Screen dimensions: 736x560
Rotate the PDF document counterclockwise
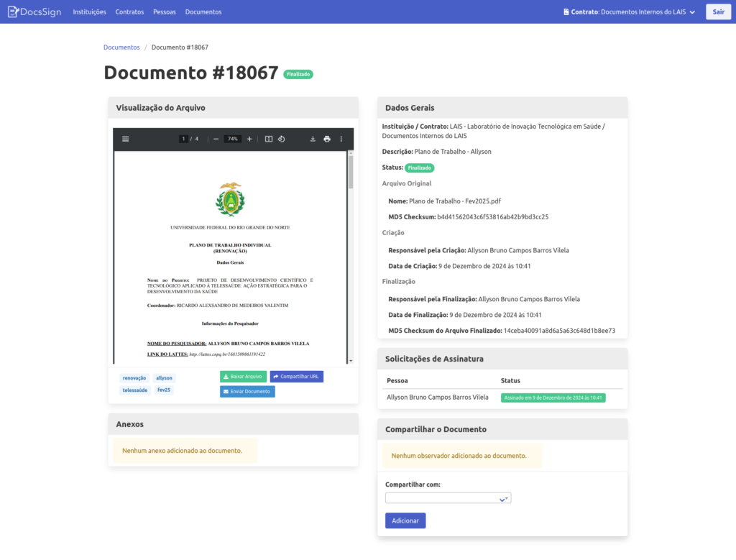[x=282, y=139]
